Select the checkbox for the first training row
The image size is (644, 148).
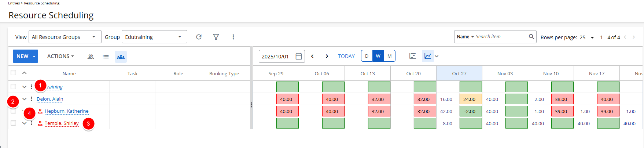coord(14,87)
